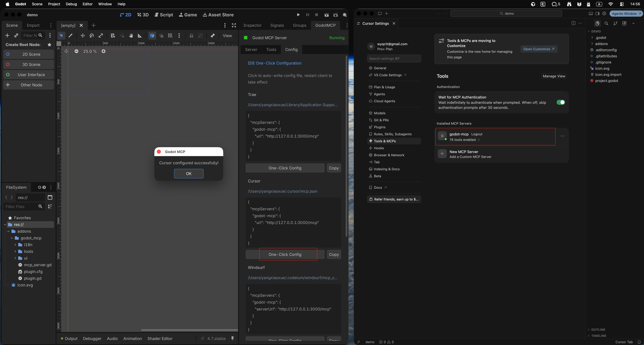Screen dimensions: 644x345
Task: Pause the running Godot project
Action: tap(307, 15)
